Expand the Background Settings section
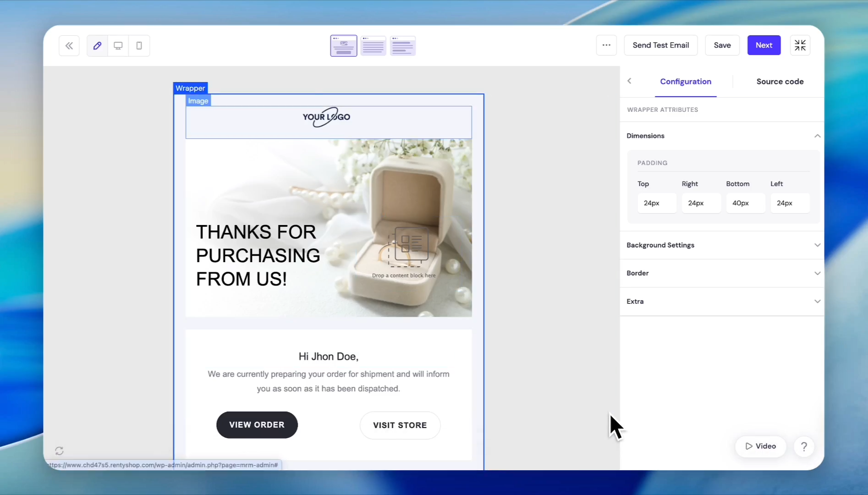Screen dimensions: 868x495 pyautogui.click(x=723, y=245)
